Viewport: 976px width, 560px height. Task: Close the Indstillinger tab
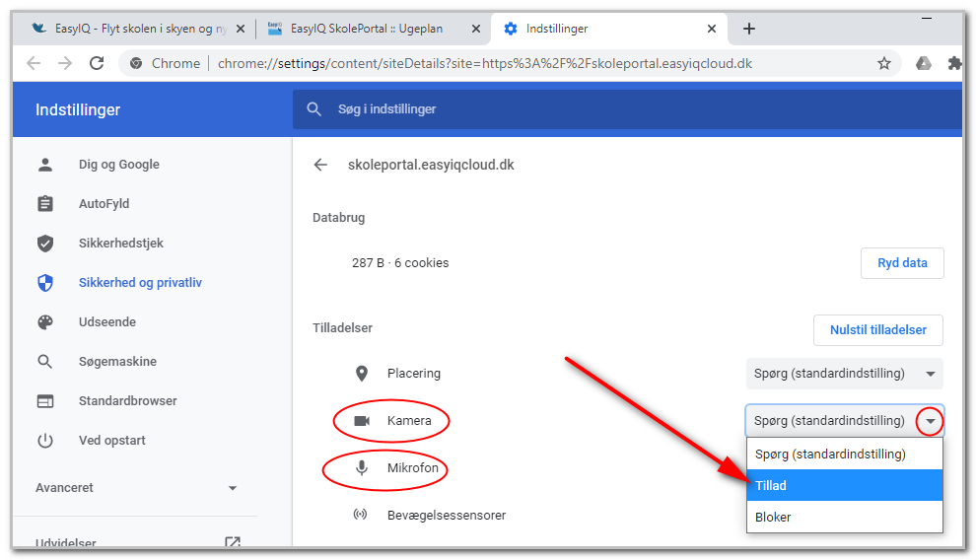pyautogui.click(x=712, y=29)
